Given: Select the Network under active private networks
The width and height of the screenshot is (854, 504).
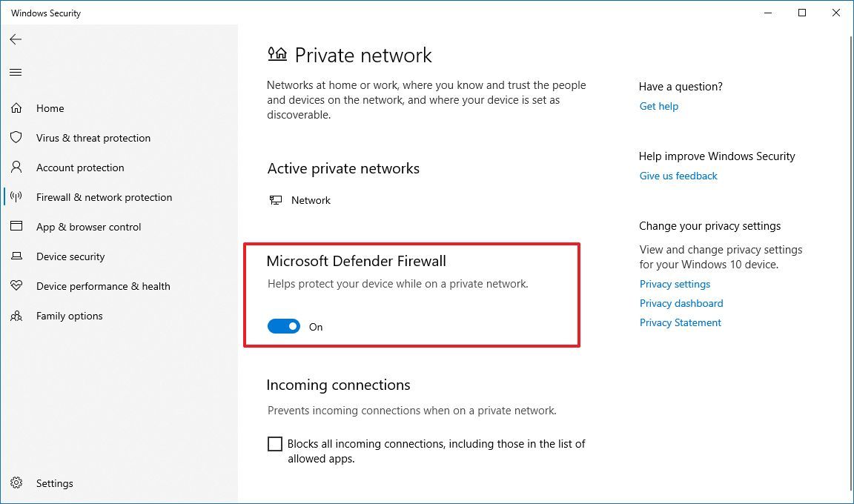Looking at the screenshot, I should click(x=311, y=200).
